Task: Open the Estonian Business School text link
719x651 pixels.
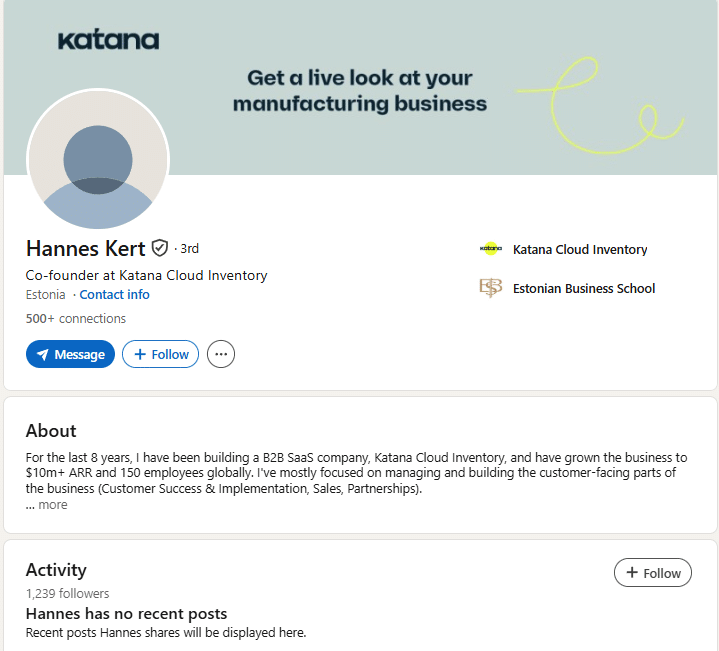Action: (584, 289)
